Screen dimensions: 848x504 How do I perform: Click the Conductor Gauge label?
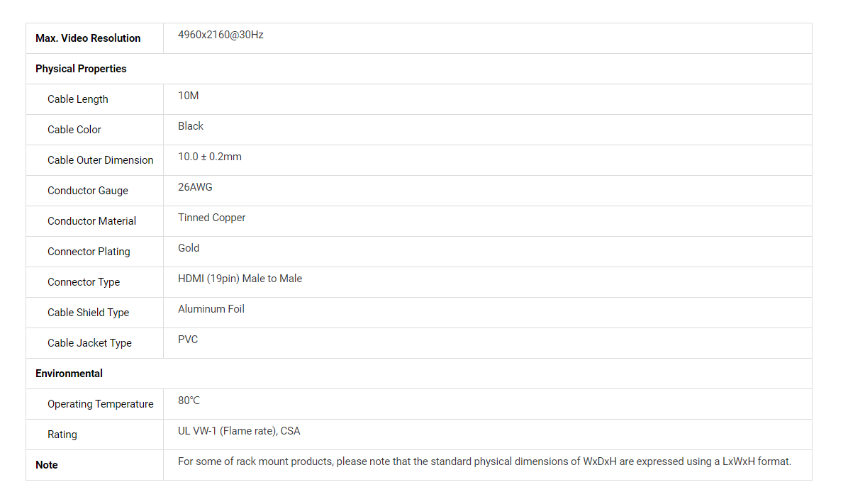(88, 191)
